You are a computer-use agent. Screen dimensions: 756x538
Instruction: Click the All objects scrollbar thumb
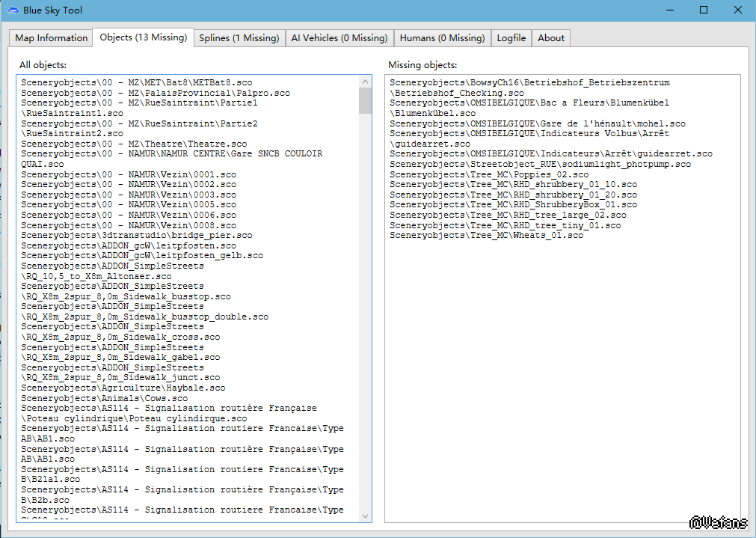pyautogui.click(x=366, y=100)
